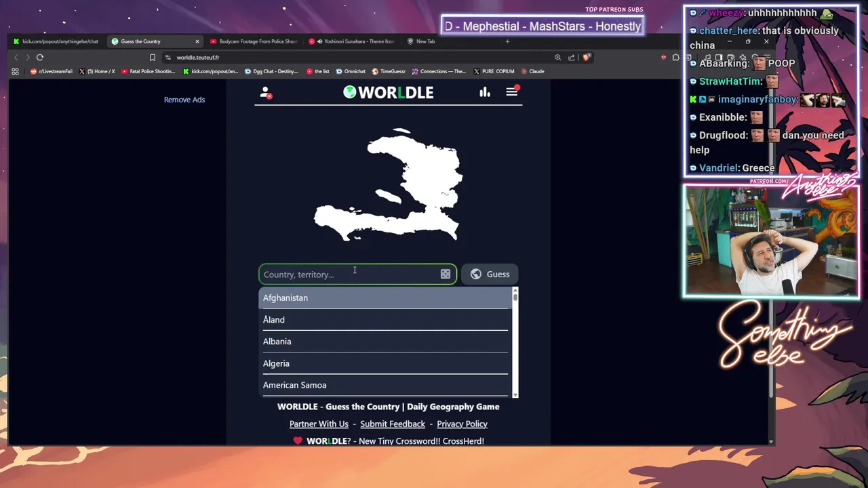
Task: Click the down arrow of the country list scrollbar
Action: (x=515, y=394)
